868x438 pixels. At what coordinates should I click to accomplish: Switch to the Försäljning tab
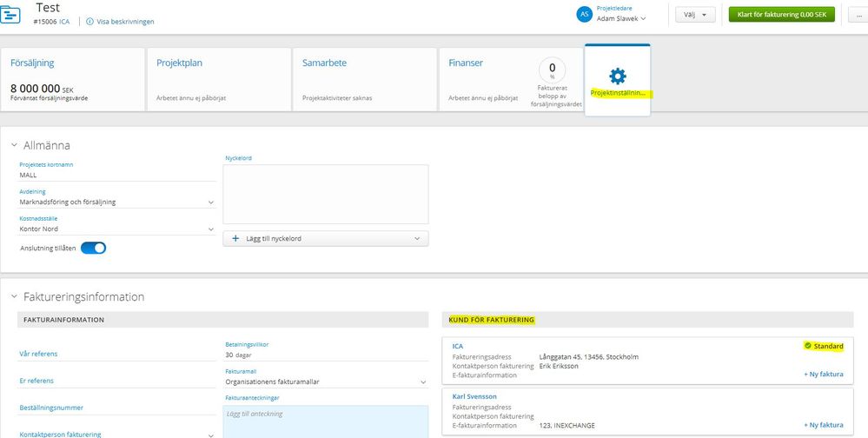pyautogui.click(x=72, y=79)
